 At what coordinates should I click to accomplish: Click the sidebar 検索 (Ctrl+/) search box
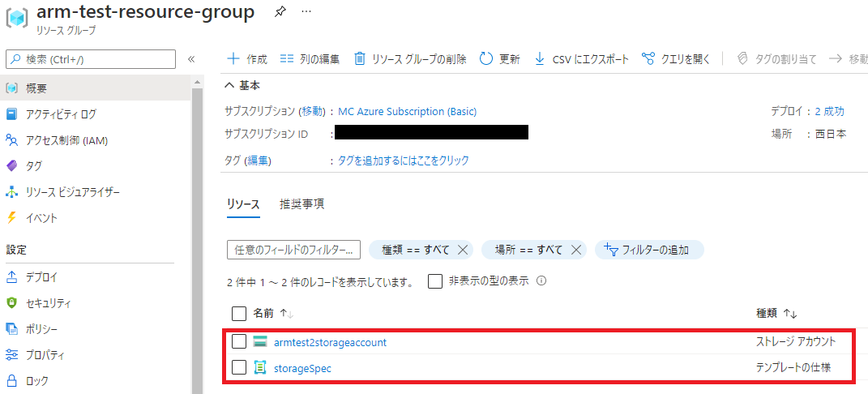[90, 59]
